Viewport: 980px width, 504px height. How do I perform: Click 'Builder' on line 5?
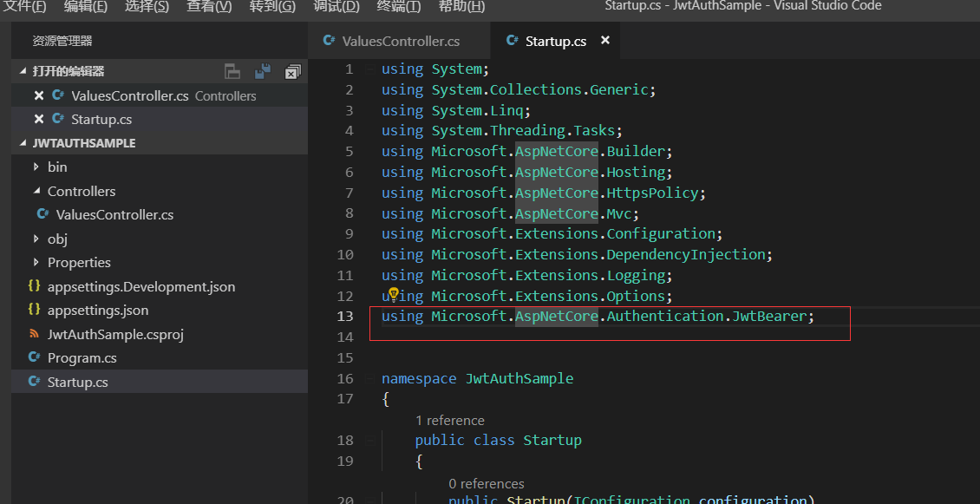click(x=636, y=151)
